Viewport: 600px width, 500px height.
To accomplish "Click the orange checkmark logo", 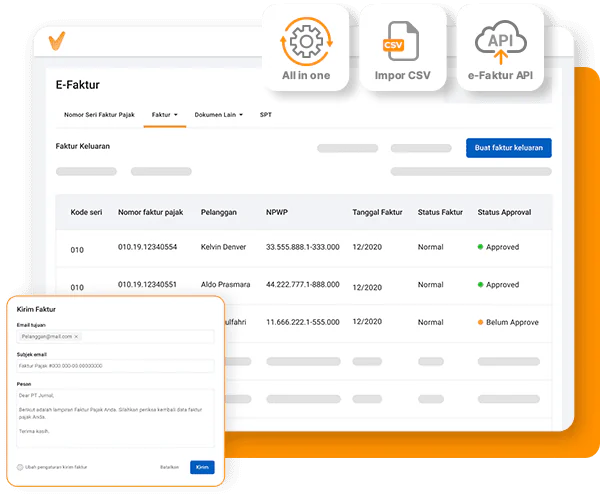I will [57, 41].
